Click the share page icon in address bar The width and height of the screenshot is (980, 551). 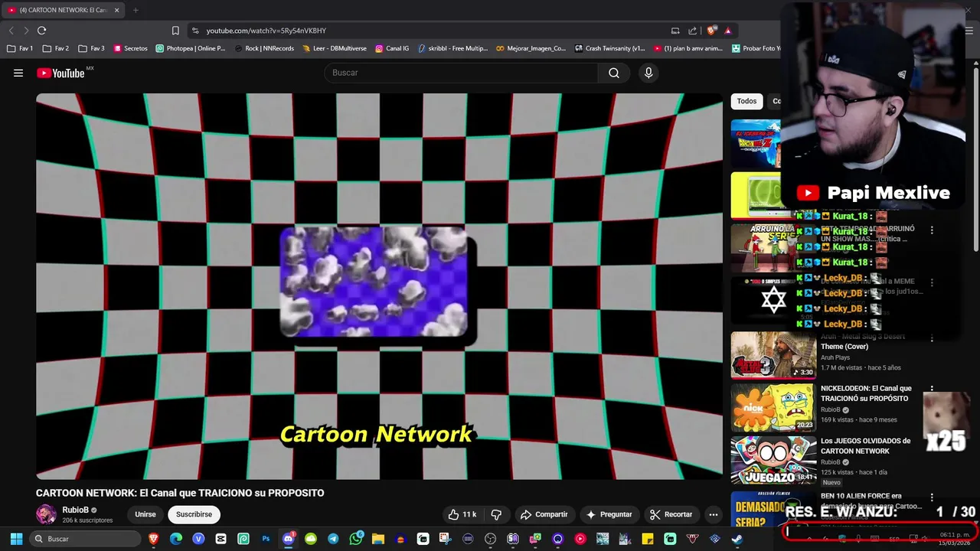pyautogui.click(x=693, y=31)
